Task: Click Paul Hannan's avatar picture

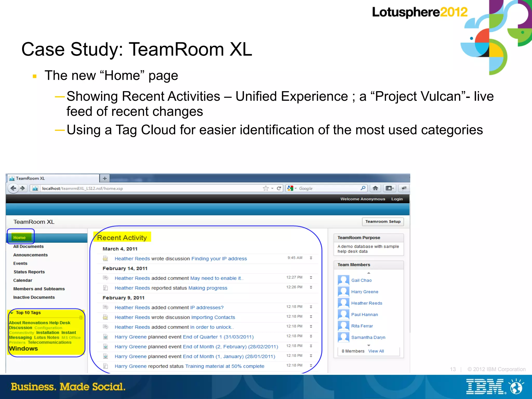Action: pos(343,315)
